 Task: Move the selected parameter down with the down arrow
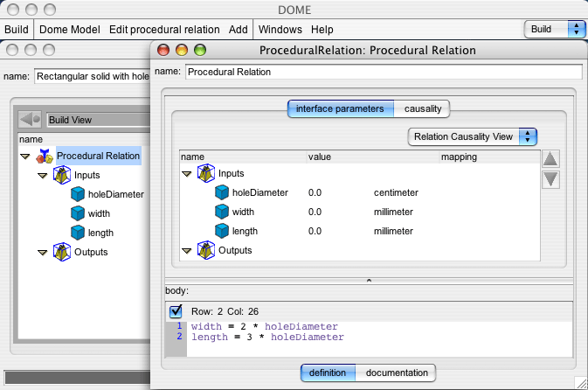(x=550, y=179)
